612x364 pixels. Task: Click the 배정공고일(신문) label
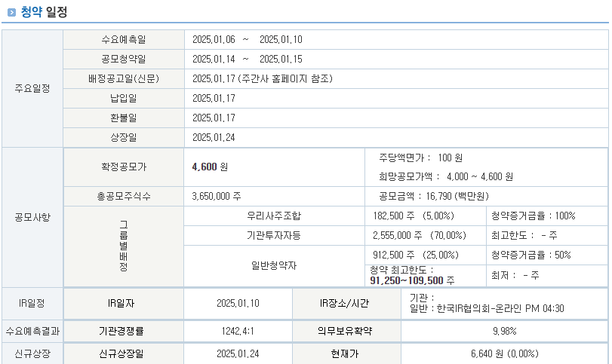point(124,78)
